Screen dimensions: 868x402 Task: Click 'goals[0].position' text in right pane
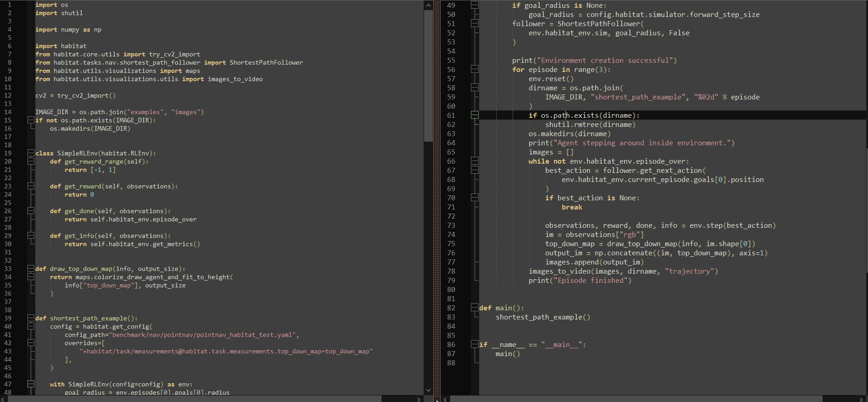pyautogui.click(x=729, y=179)
